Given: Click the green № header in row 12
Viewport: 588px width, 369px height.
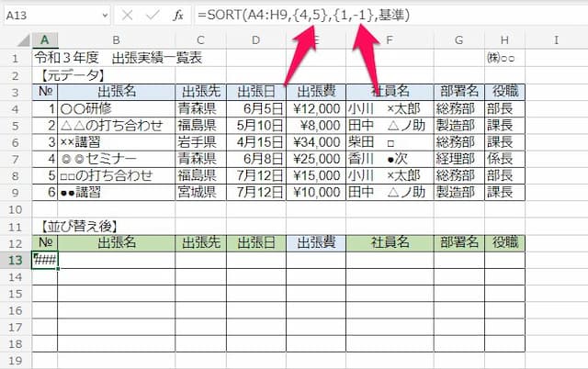Looking at the screenshot, I should pos(45,243).
